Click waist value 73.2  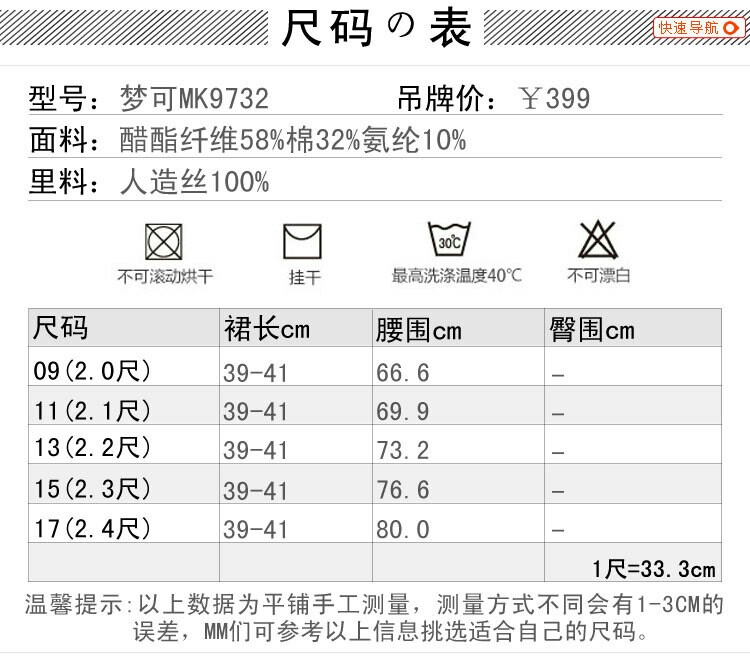[402, 451]
